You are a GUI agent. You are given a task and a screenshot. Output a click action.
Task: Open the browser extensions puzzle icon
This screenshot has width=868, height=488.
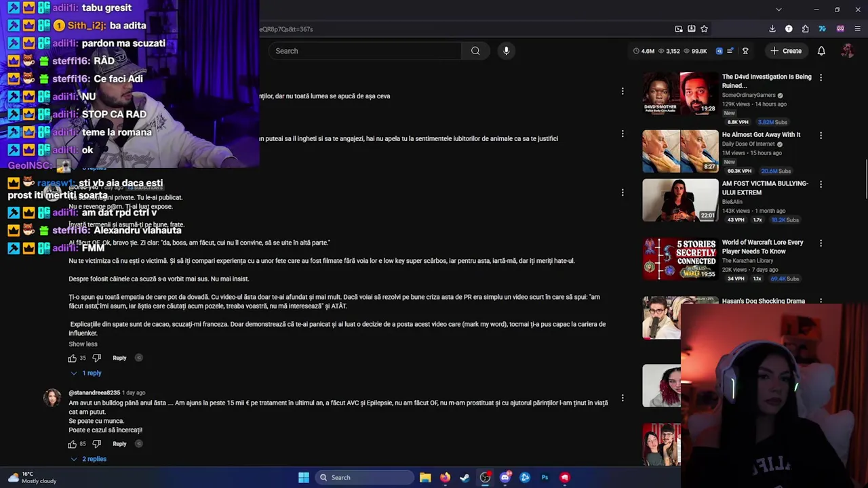[x=805, y=29]
